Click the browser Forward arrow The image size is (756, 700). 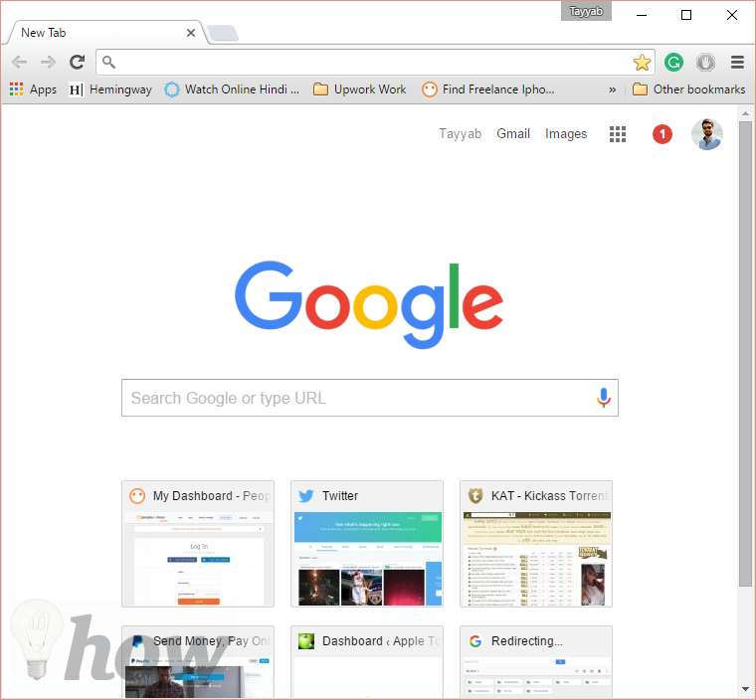coord(48,63)
